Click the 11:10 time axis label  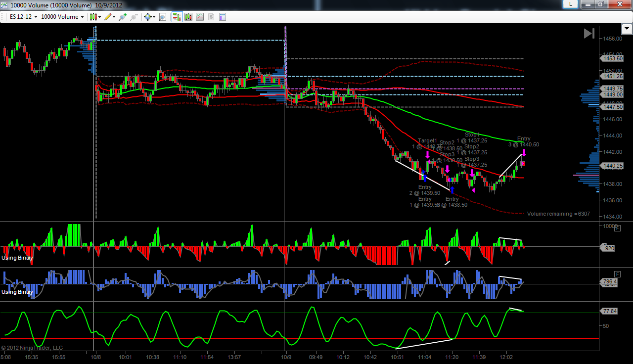180,357
